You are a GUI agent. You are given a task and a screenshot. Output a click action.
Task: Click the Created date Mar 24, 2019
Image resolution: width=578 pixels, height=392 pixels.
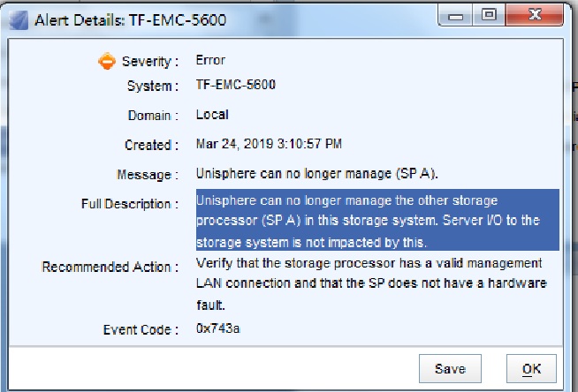[x=269, y=144]
